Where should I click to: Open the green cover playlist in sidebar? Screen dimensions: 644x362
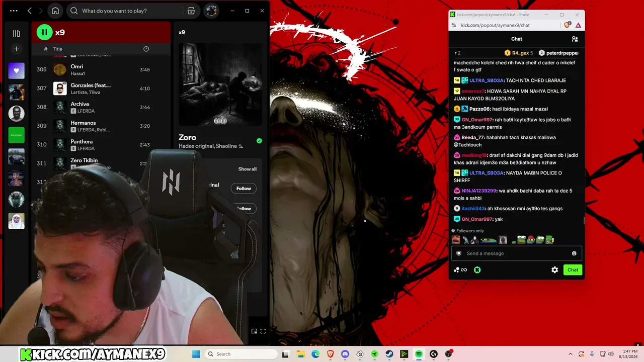coord(16,135)
